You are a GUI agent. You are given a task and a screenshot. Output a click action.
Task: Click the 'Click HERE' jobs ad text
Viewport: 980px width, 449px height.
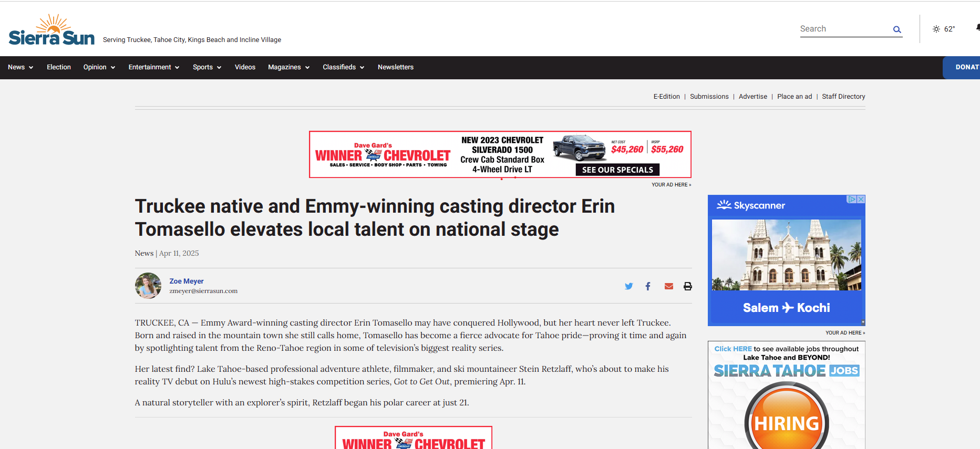pyautogui.click(x=733, y=349)
